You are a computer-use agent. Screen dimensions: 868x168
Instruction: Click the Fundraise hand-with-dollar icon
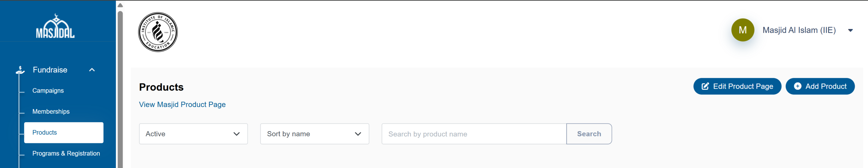20,70
